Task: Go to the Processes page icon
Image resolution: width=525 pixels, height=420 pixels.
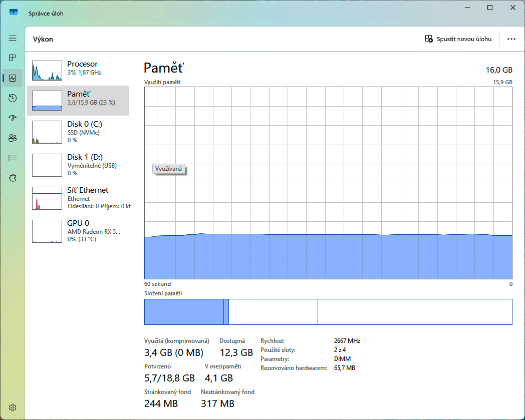Action: pyautogui.click(x=13, y=58)
